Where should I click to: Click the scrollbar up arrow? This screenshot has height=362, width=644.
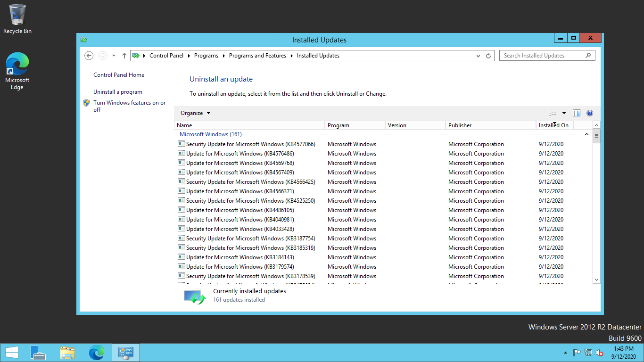[596, 125]
